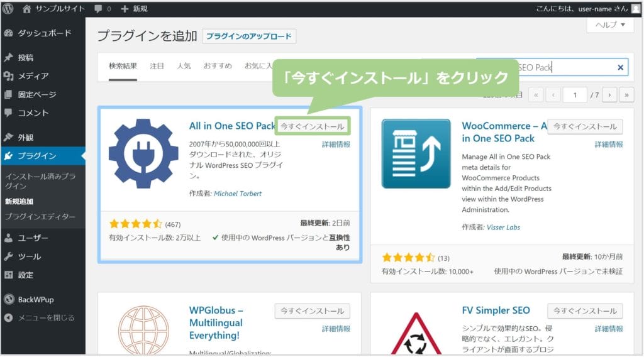Open 詳細情報 for WPGlobus

pos(336,329)
